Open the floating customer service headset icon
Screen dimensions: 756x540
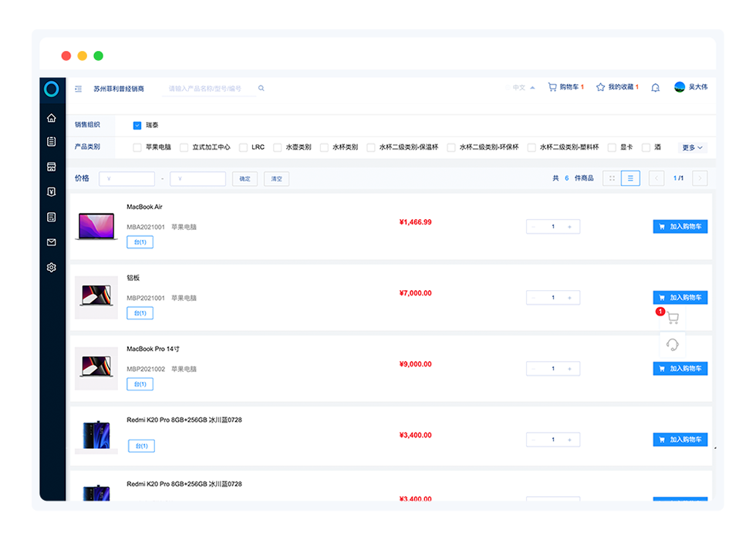pos(672,344)
